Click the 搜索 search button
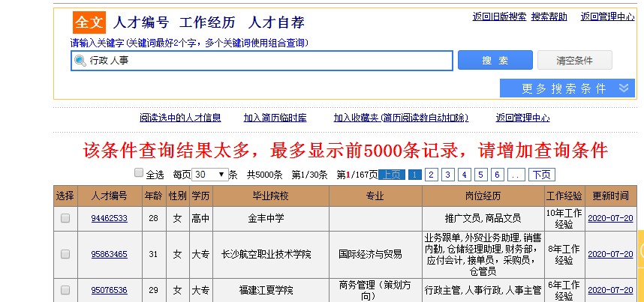This screenshot has height=302, width=644. 495,60
